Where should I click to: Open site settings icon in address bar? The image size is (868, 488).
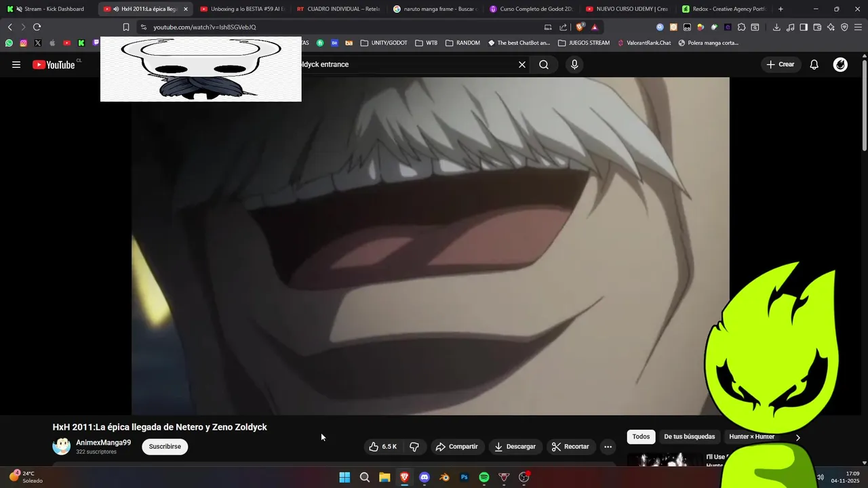pos(143,27)
